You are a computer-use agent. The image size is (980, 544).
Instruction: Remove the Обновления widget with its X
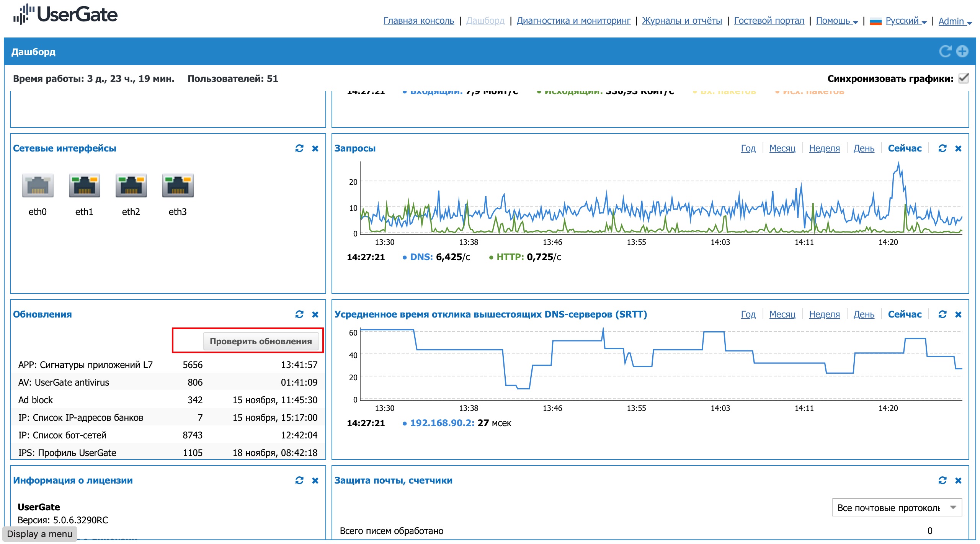(315, 314)
